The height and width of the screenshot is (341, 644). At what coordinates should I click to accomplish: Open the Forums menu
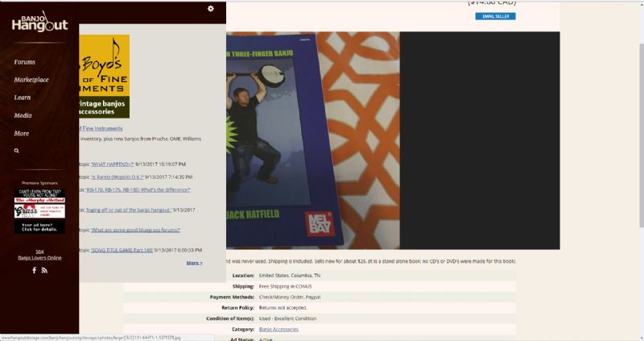tap(25, 62)
